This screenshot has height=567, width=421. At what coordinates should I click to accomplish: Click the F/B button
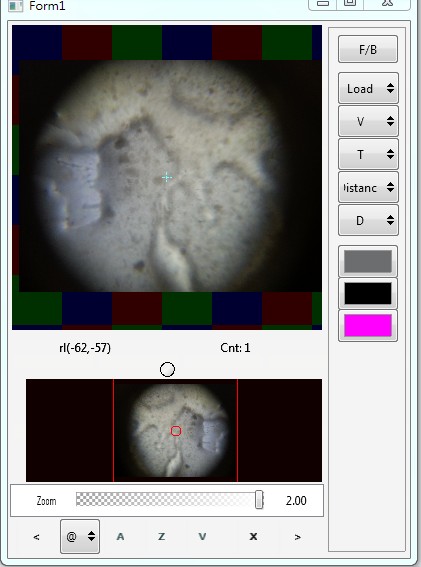point(368,49)
